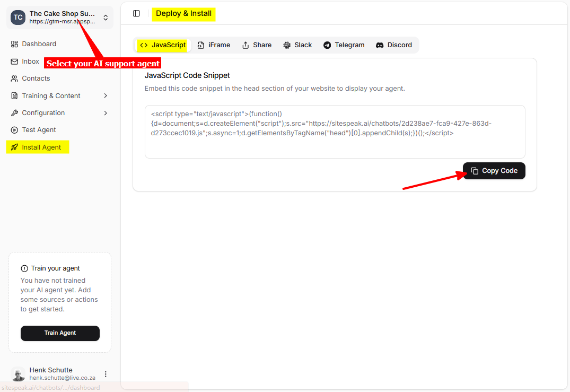Open Training & Content section
The height and width of the screenshot is (392, 570).
59,95
